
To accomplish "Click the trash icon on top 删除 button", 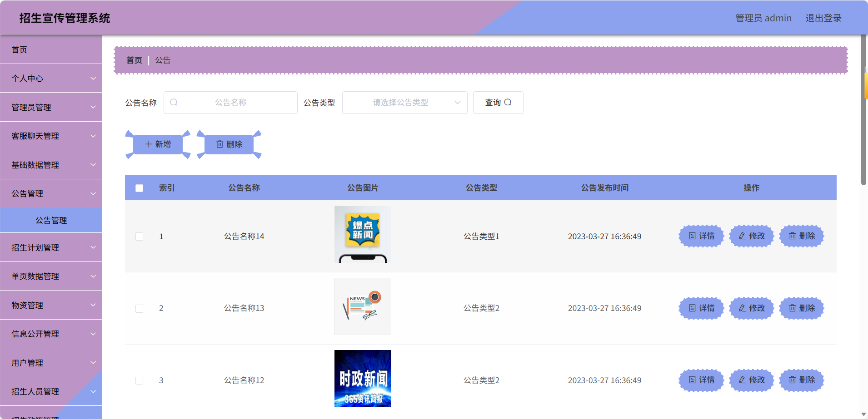I will (220, 144).
